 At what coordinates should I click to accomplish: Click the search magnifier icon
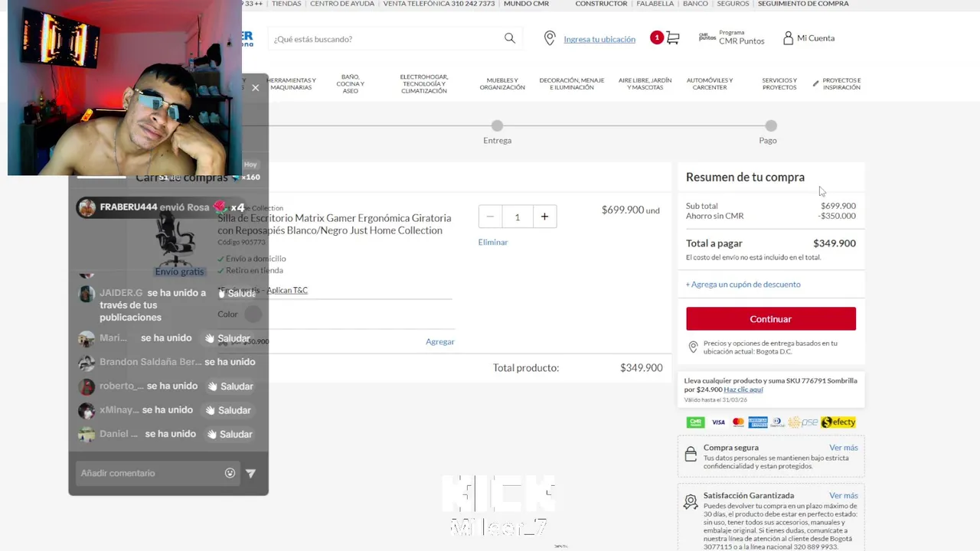[510, 38]
